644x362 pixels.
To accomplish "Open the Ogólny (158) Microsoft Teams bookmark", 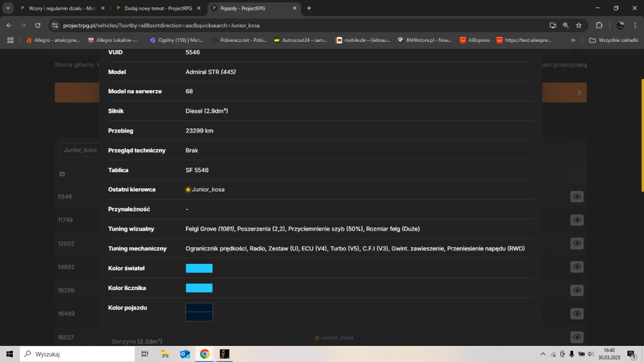I will click(x=176, y=41).
